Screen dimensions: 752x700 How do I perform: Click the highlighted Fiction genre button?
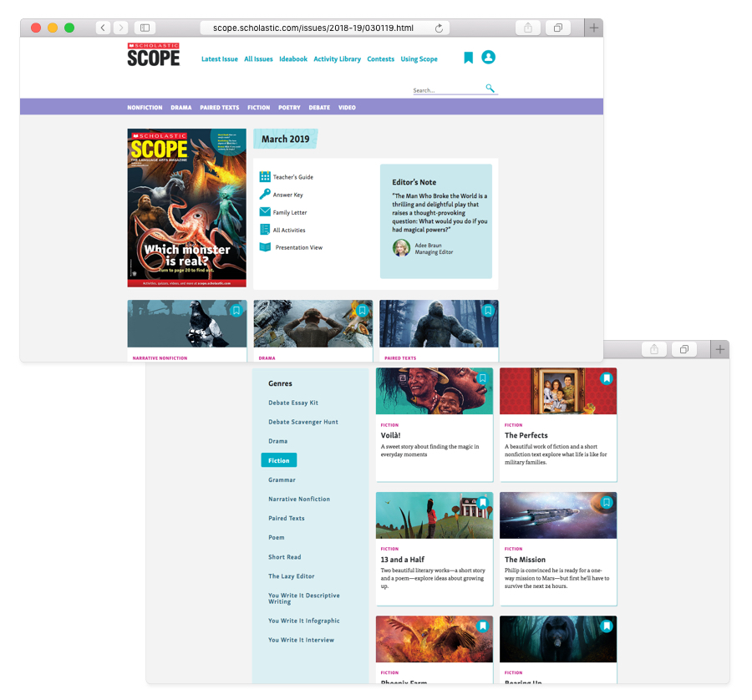[278, 460]
